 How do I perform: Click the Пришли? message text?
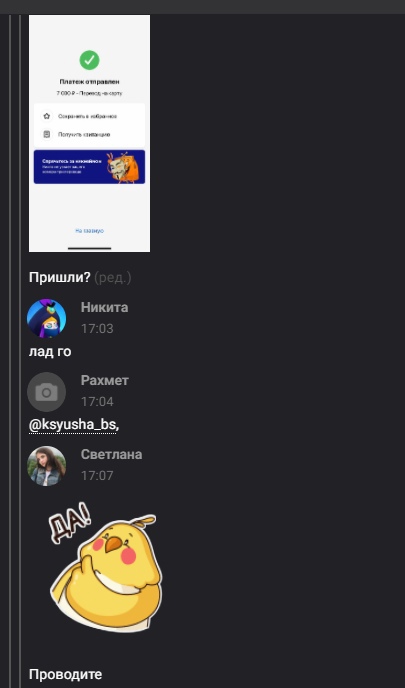[x=60, y=277]
